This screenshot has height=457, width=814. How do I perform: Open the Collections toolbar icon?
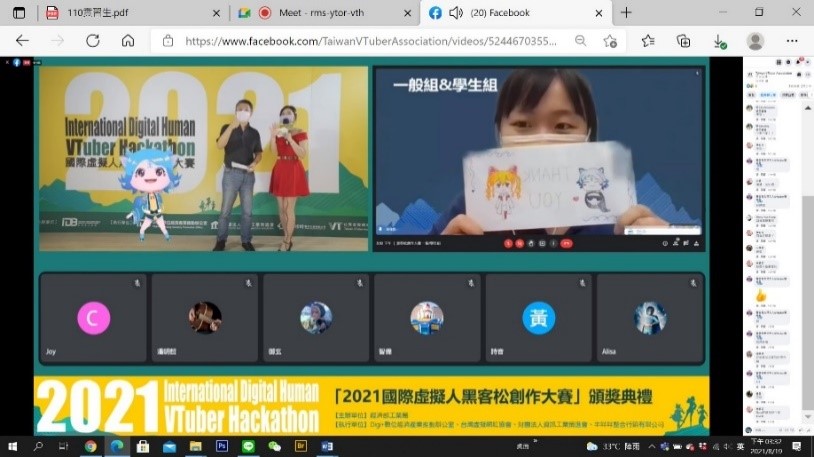(683, 41)
